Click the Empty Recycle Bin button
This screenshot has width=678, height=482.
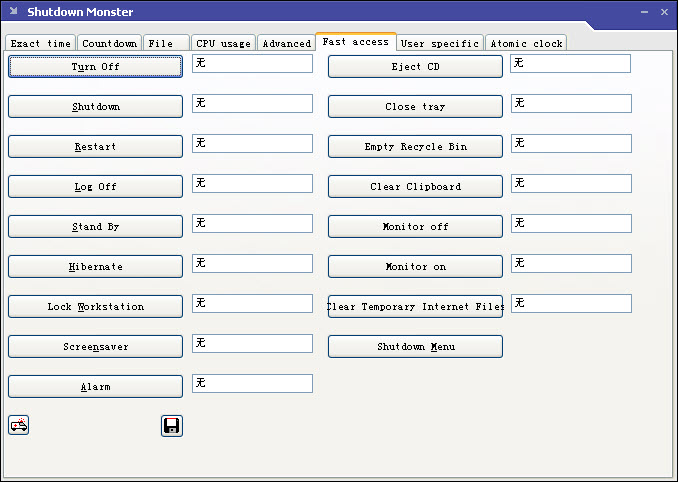415,147
